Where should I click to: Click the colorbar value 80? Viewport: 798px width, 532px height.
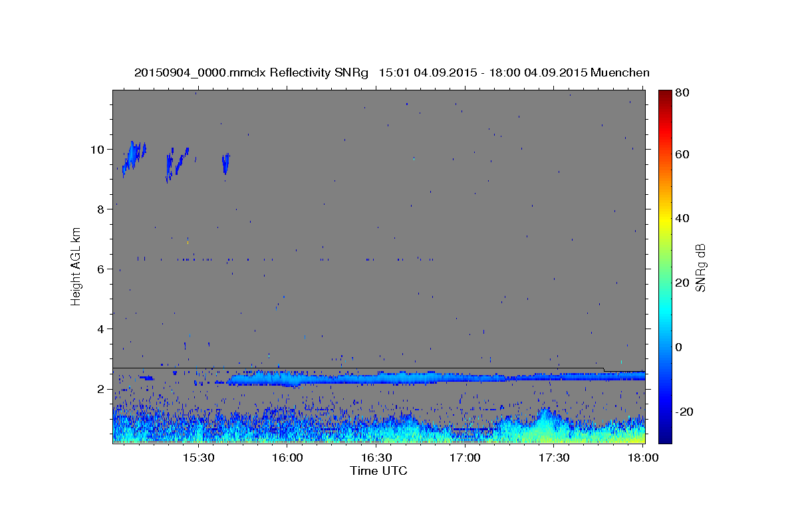[683, 93]
